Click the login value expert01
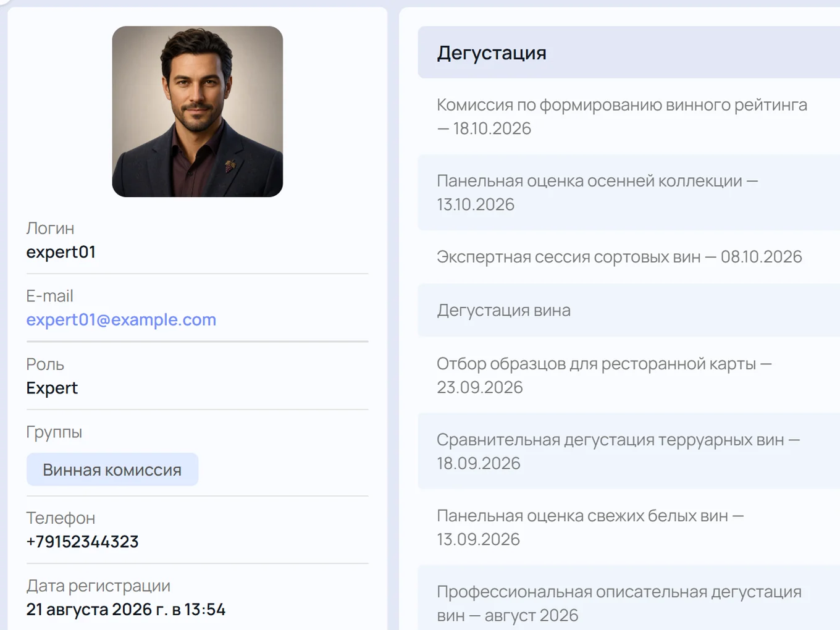Viewport: 840px width, 630px height. pos(61,252)
